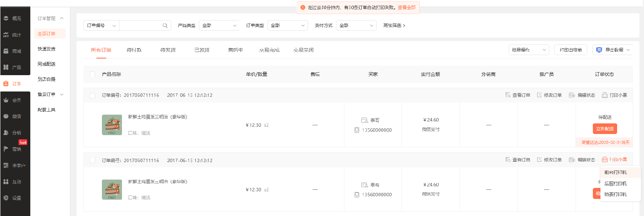Click 查看订单 icon on first order
Image resolution: width=644 pixels, height=216 pixels.
(508, 95)
